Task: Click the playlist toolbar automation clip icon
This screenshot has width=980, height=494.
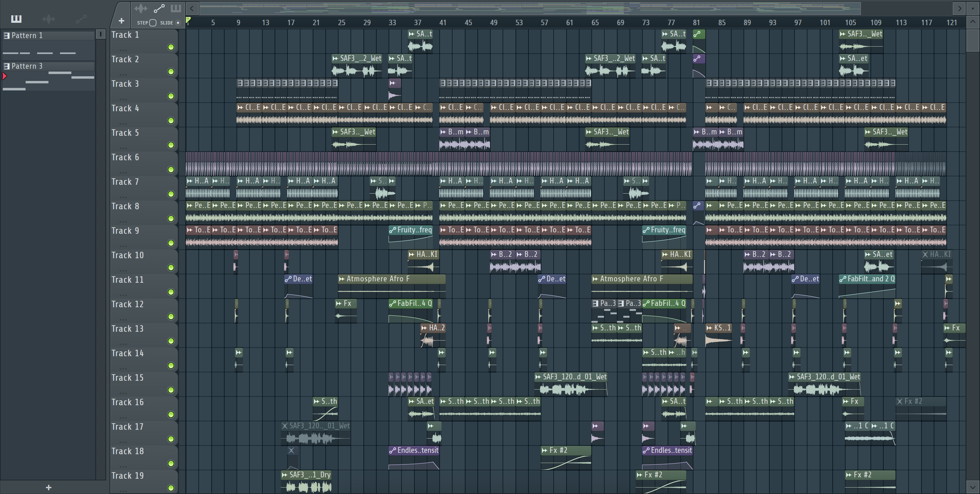Action: click(159, 8)
